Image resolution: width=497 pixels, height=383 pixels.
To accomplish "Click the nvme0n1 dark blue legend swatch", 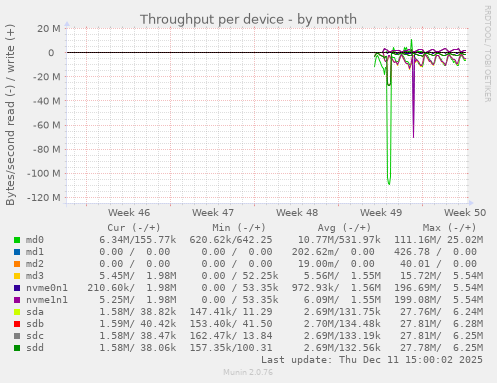I will [x=17, y=288].
